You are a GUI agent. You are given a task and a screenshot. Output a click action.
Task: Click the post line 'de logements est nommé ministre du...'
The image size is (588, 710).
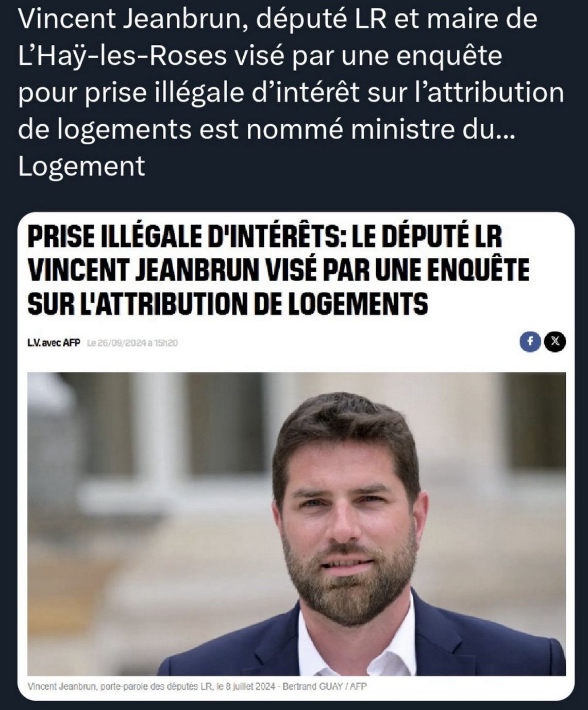coord(266,129)
